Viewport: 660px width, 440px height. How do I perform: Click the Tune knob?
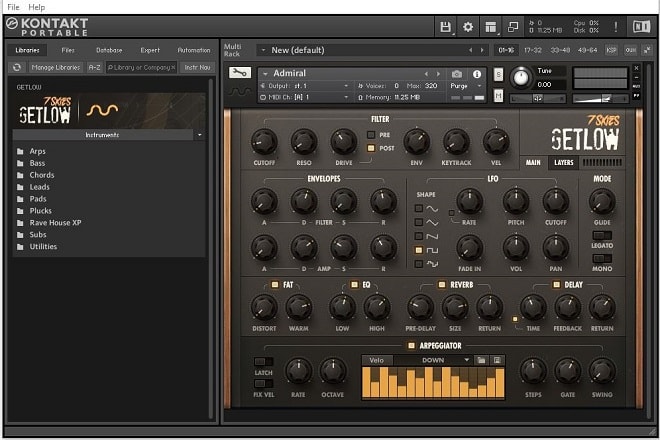pos(520,77)
